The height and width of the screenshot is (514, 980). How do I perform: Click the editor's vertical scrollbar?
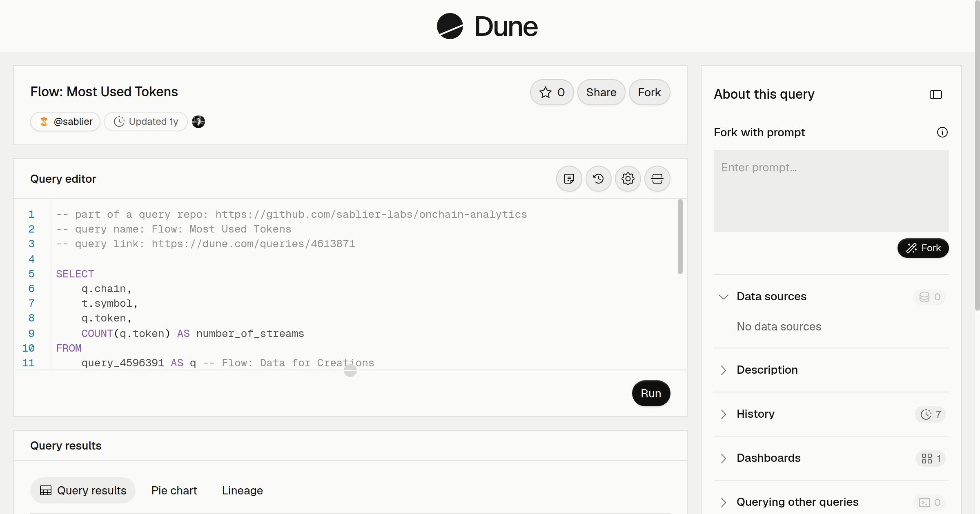[x=680, y=237]
